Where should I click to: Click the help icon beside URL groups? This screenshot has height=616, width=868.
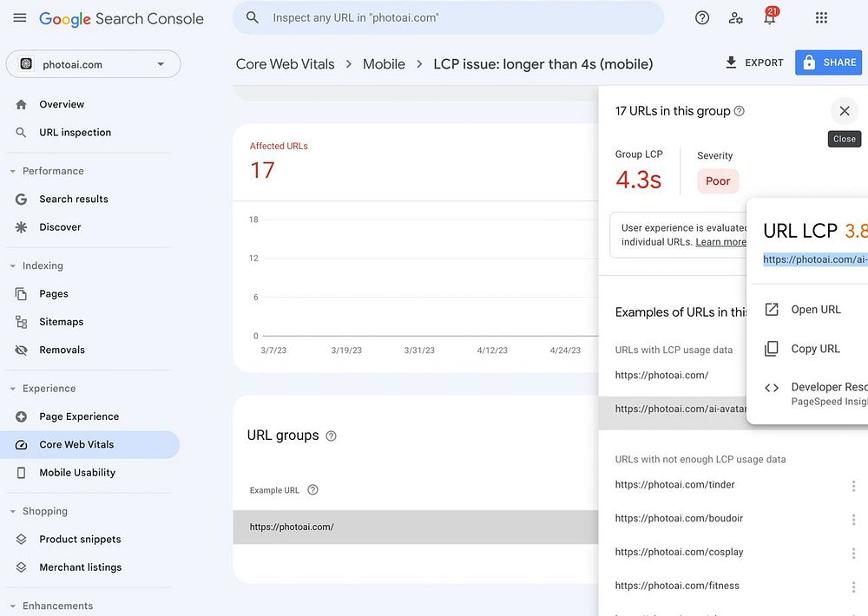tap(331, 436)
